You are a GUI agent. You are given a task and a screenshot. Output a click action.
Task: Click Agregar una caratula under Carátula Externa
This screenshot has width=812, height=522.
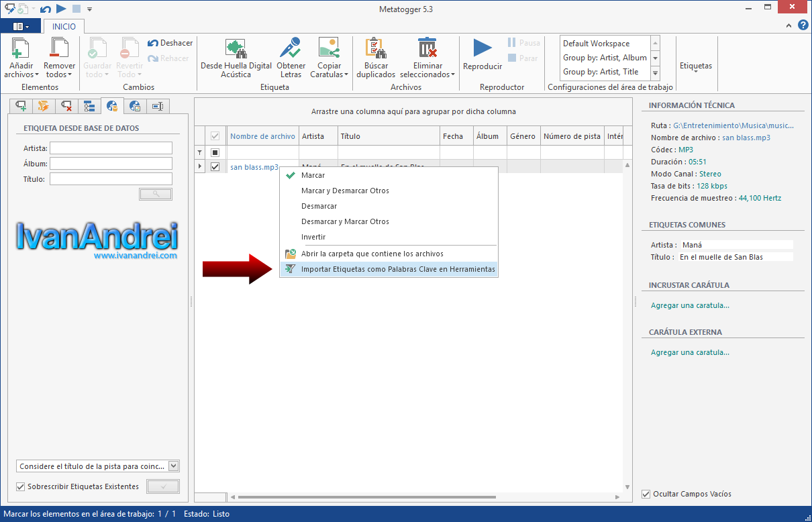pos(690,352)
